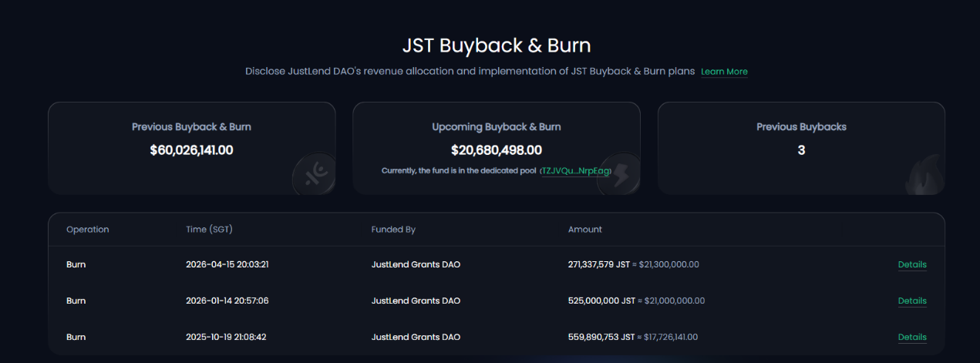This screenshot has width=980, height=363.
Task: Click the $60,026,141.00 previous buyback total
Action: coord(191,150)
